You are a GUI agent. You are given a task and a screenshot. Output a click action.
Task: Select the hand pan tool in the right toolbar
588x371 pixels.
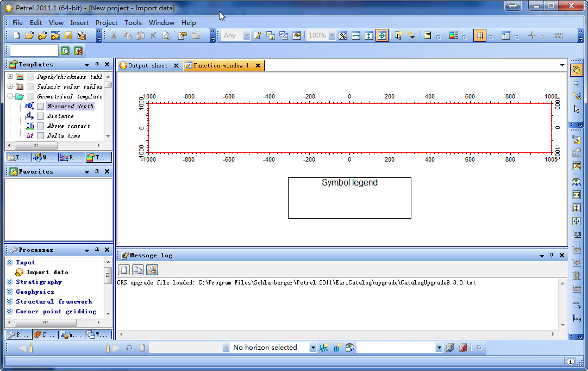pos(577,70)
